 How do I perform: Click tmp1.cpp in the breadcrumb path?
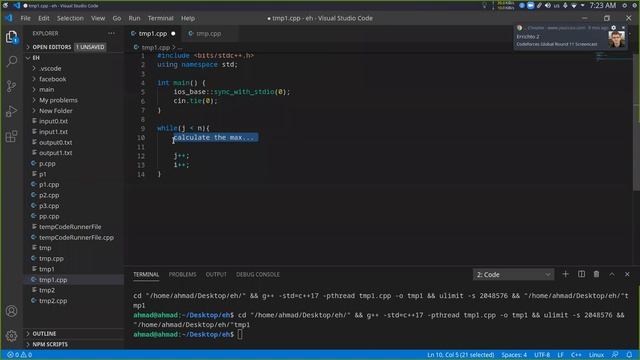point(155,47)
